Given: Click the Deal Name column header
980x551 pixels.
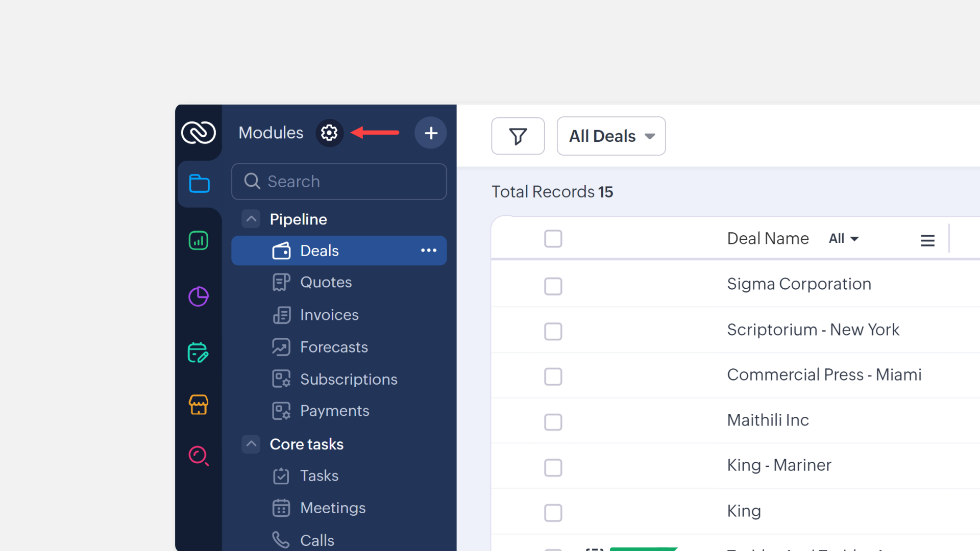Looking at the screenshot, I should tap(768, 238).
